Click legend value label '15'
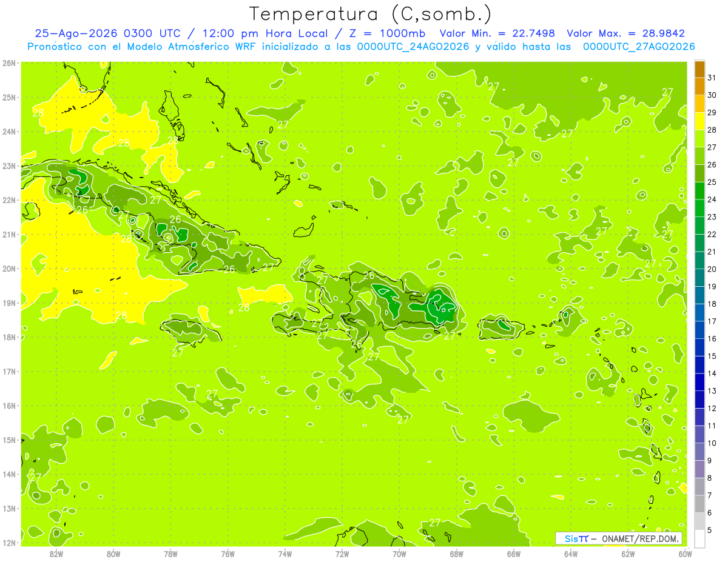728x562 pixels. (x=712, y=356)
